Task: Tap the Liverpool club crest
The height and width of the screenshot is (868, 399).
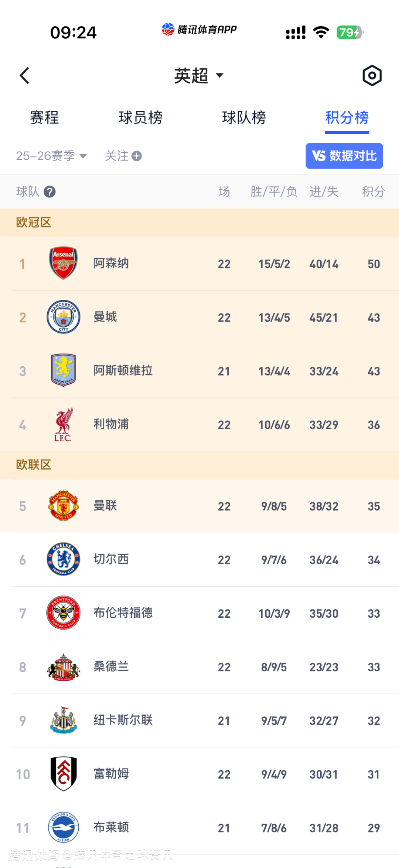Action: [x=64, y=424]
